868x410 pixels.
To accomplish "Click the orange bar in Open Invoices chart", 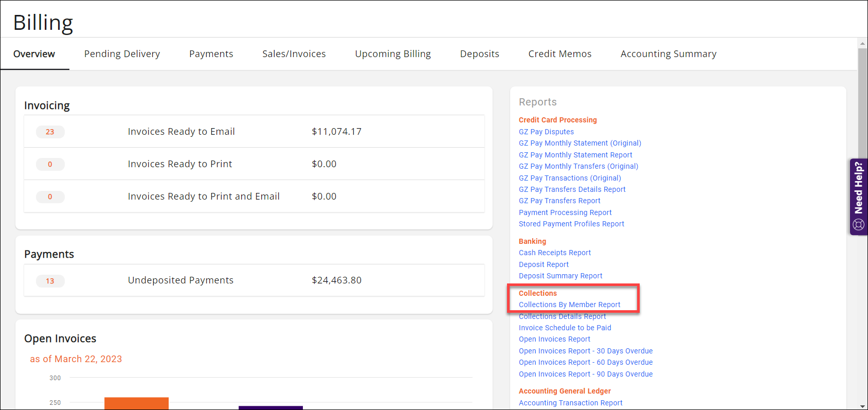I will pos(136,403).
